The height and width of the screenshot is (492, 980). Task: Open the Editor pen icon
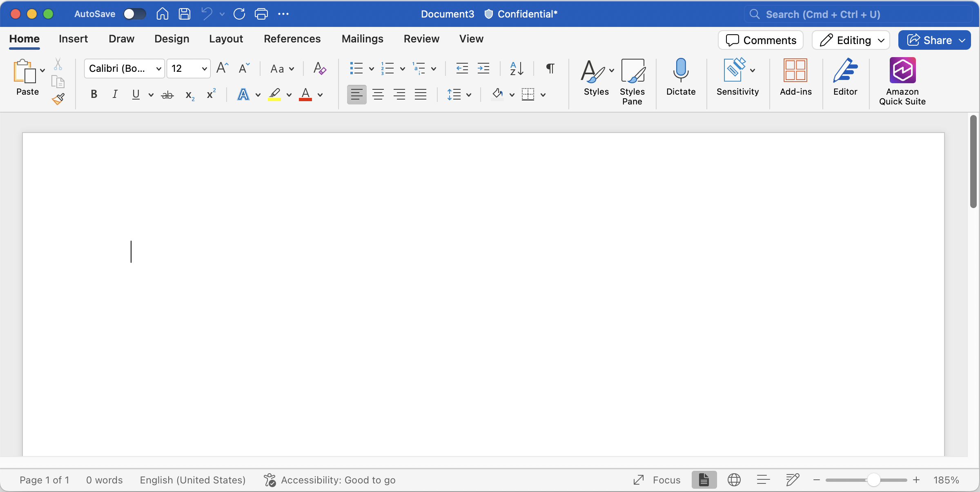[x=845, y=71]
